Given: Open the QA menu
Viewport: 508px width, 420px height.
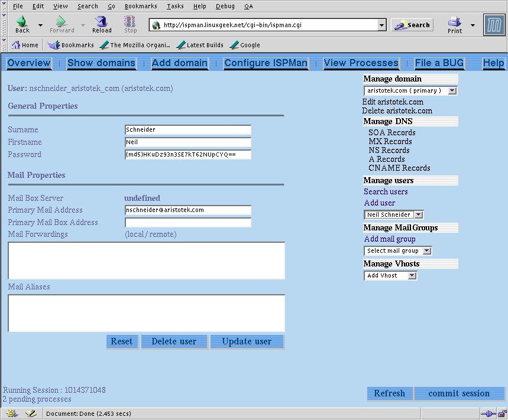Looking at the screenshot, I should pos(248,6).
